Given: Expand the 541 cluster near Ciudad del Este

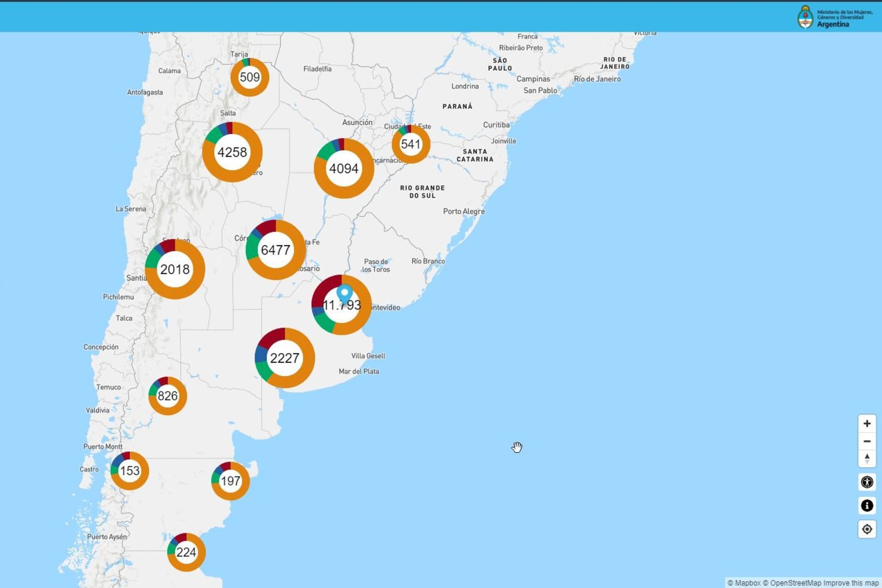Looking at the screenshot, I should tap(411, 144).
